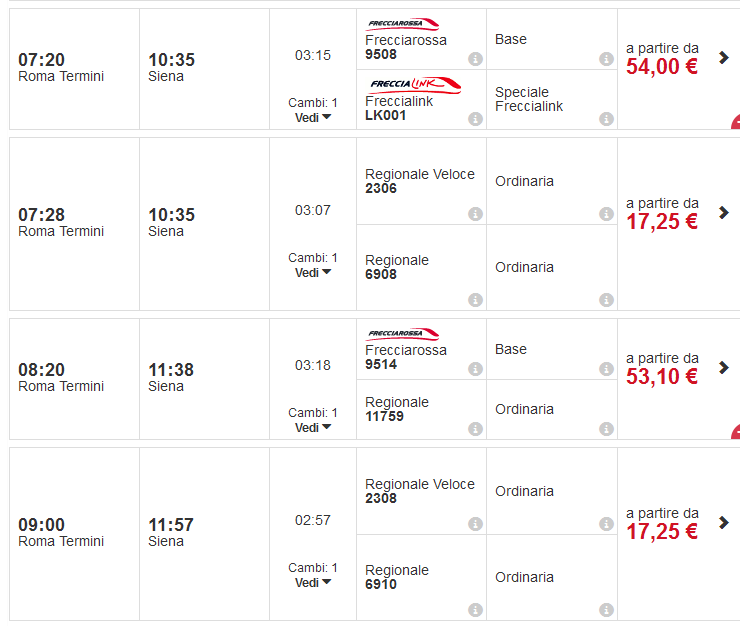Image resolution: width=740 pixels, height=626 pixels.
Task: Choose the 09:00 trip priced 17,25 €
Action: pyautogui.click(x=724, y=522)
